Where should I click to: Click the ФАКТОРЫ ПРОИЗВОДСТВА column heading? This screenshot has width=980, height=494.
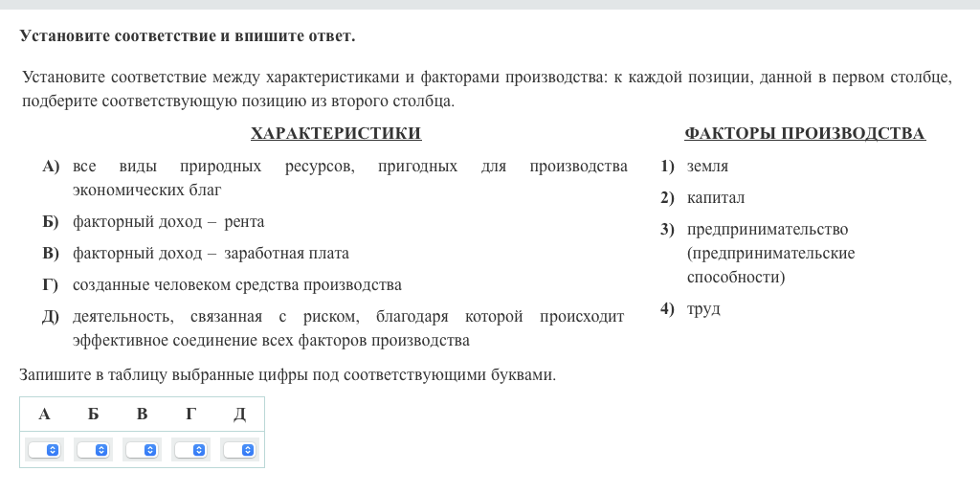tap(804, 134)
